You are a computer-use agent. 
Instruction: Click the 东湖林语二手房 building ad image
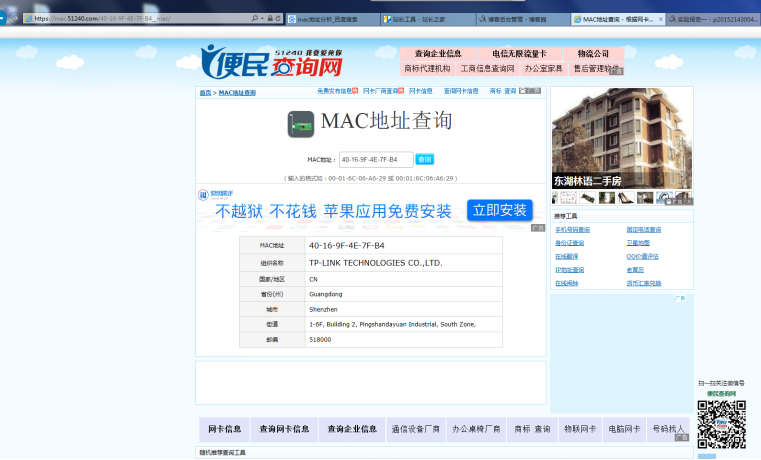pyautogui.click(x=622, y=138)
